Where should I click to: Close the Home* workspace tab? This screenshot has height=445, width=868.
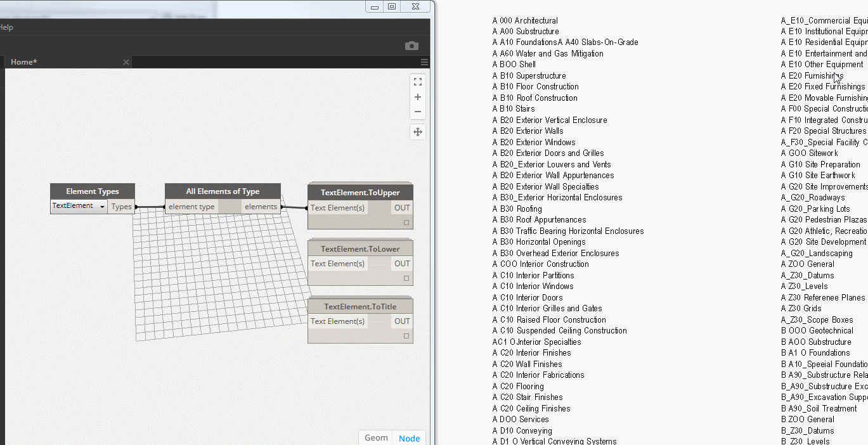(126, 61)
